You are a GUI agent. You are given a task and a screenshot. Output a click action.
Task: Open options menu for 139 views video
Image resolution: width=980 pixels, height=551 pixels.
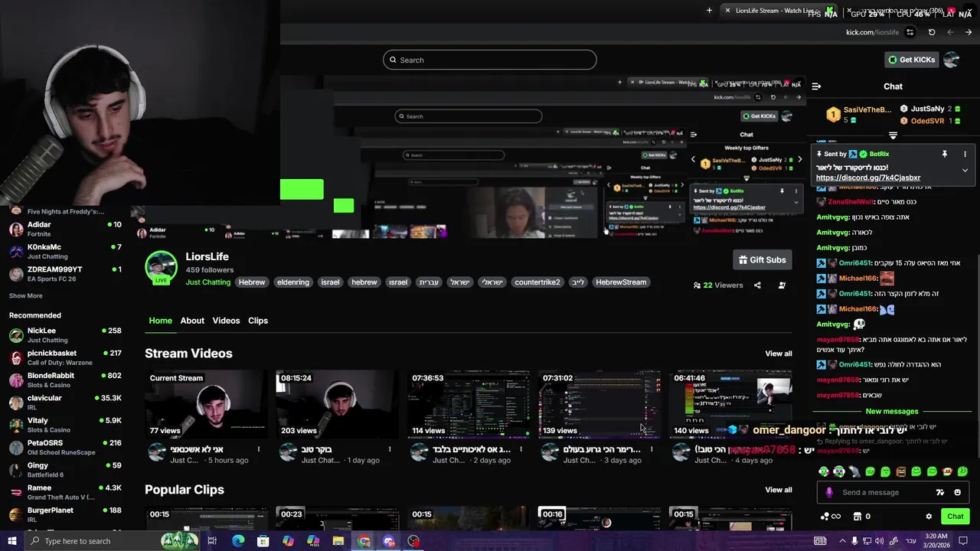coord(652,449)
